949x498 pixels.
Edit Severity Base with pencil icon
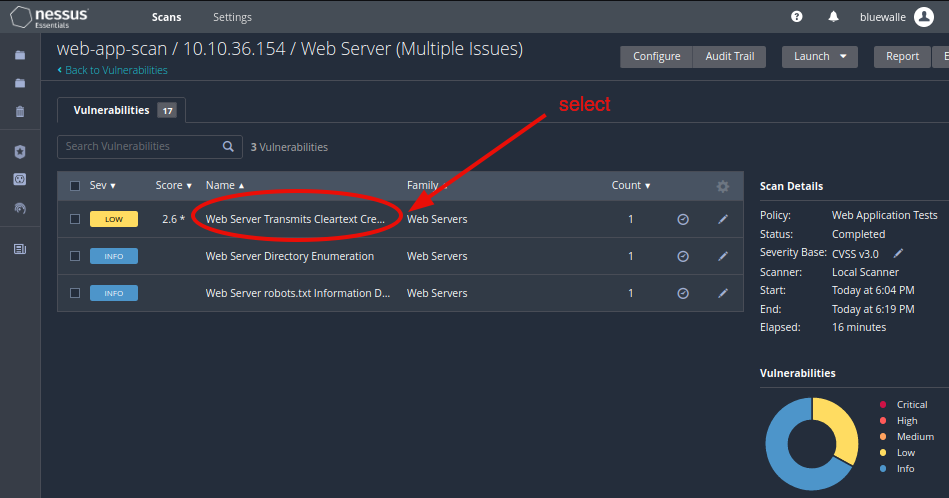(x=898, y=253)
